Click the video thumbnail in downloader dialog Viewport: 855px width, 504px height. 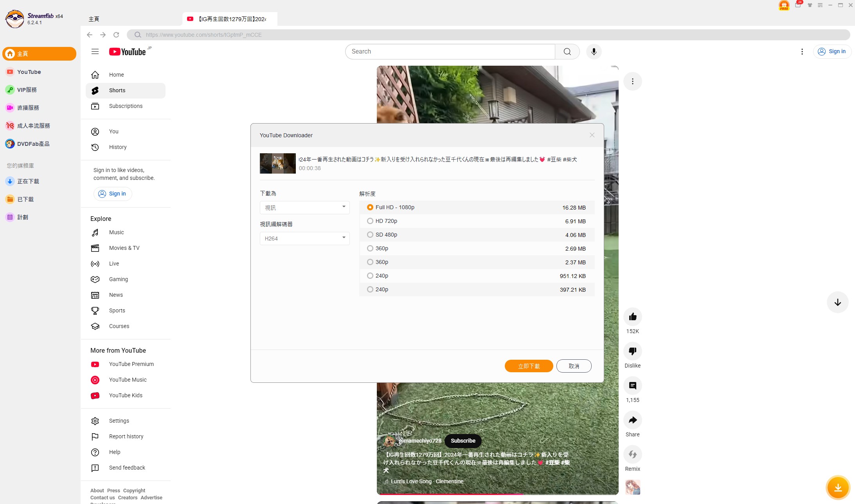pyautogui.click(x=277, y=163)
